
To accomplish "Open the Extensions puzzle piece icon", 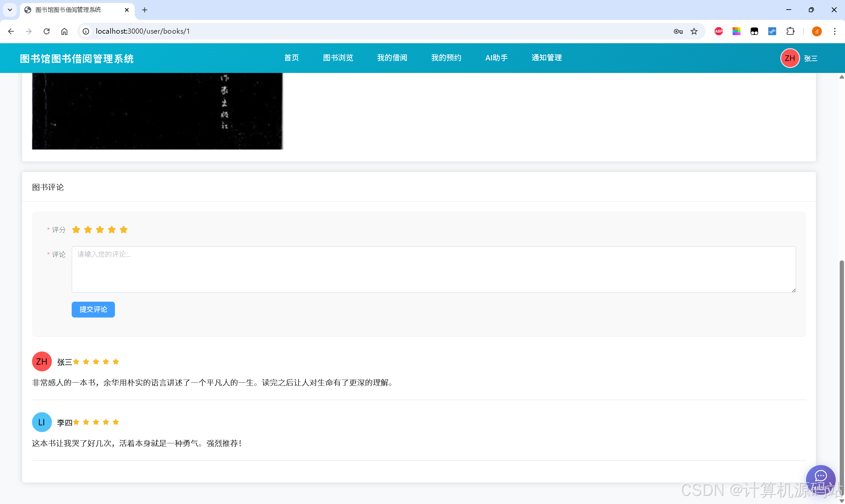I will 790,31.
